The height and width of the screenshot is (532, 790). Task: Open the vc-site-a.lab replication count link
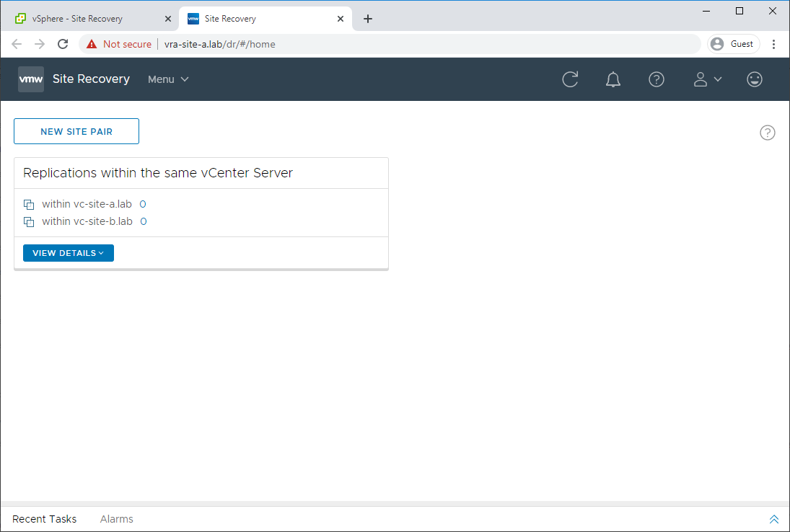(143, 204)
